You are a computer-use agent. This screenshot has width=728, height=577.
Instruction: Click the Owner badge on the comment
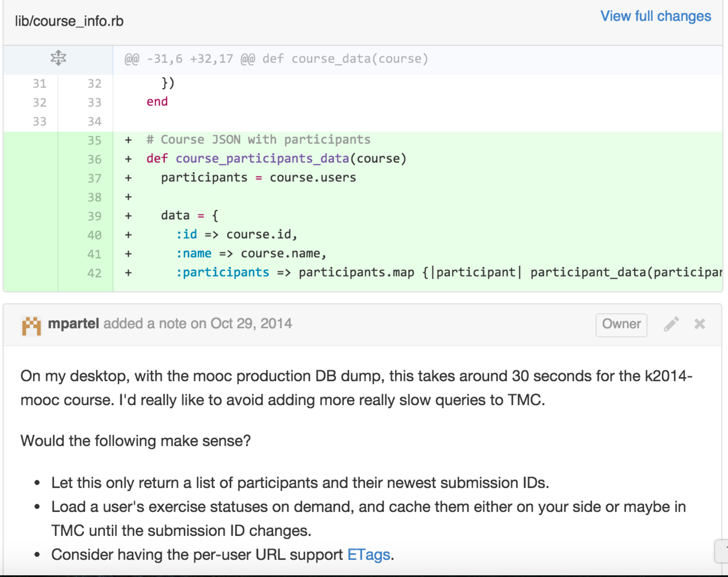[621, 324]
